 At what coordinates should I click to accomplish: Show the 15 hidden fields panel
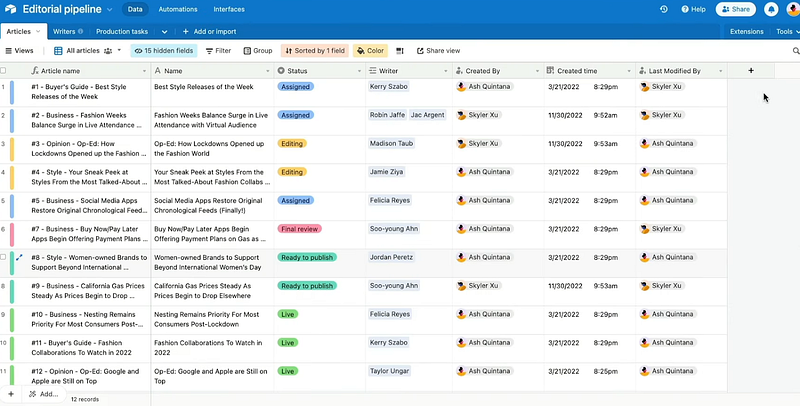tap(165, 50)
